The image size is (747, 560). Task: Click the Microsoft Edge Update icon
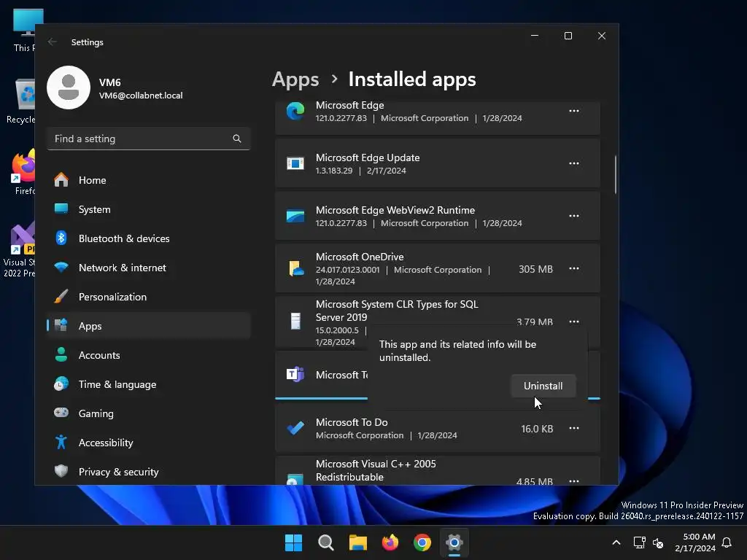pos(295,163)
